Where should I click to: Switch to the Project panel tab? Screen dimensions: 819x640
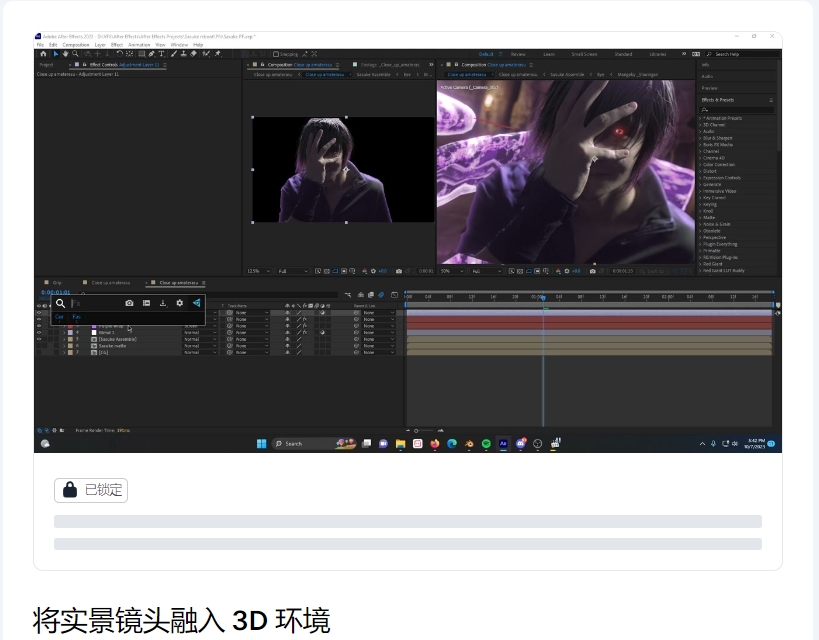pyautogui.click(x=46, y=65)
